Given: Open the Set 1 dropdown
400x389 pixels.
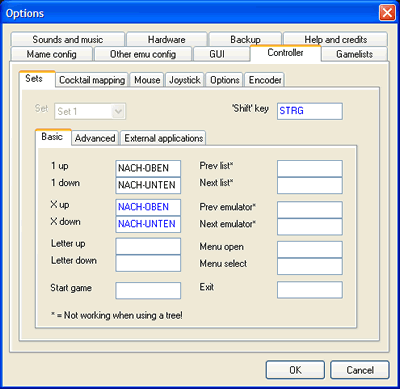Looking at the screenshot, I should (x=90, y=111).
